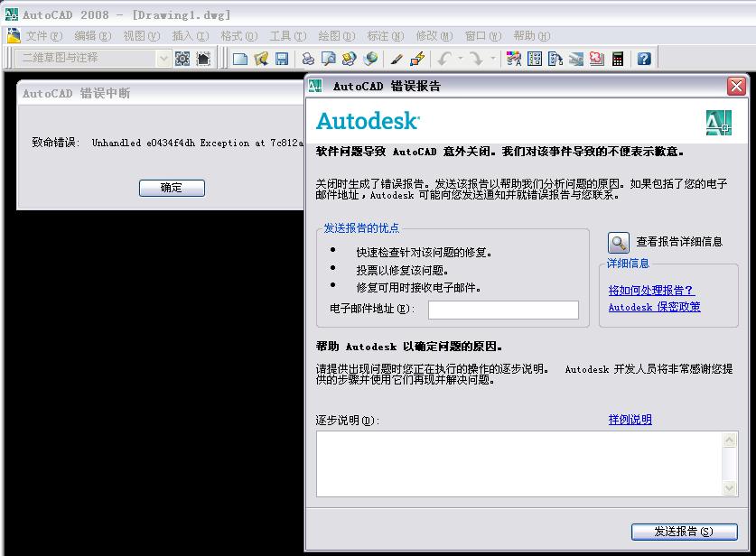Open the 将如何处理报告? link
The height and width of the screenshot is (556, 756).
pyautogui.click(x=651, y=290)
